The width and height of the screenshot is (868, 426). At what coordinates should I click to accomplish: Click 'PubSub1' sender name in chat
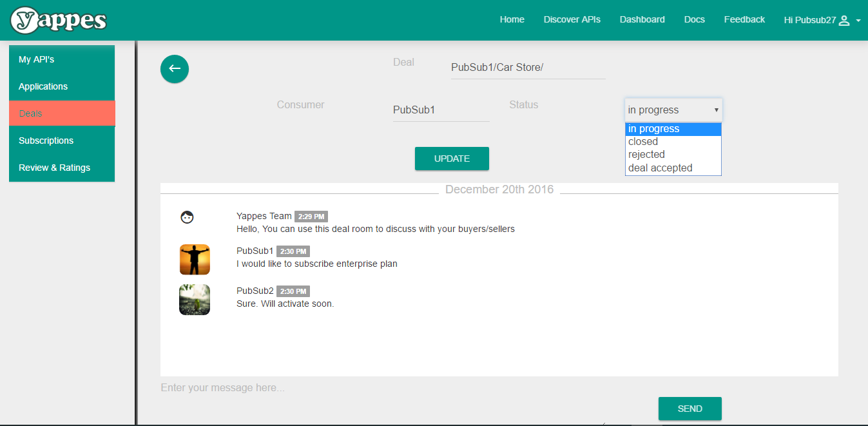[x=255, y=251]
